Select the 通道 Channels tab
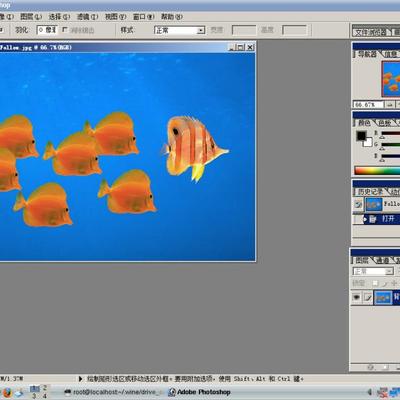Viewport: 400px width, 400px height. tap(382, 260)
